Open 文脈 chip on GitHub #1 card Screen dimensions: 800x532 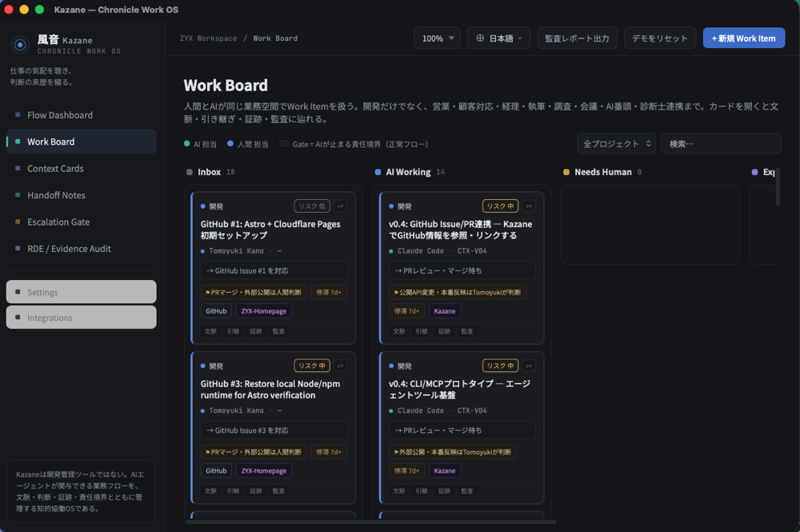click(210, 331)
